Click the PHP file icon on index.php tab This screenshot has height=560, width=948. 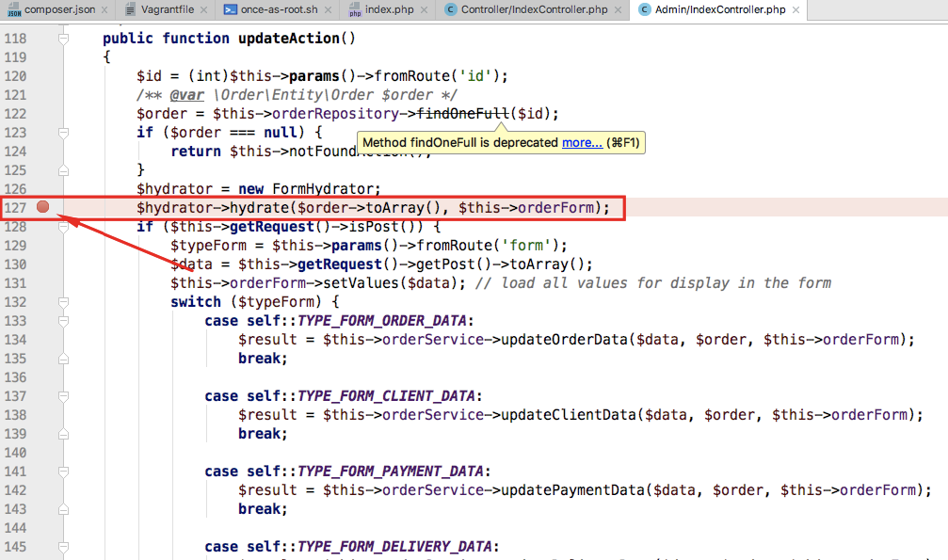click(x=355, y=9)
